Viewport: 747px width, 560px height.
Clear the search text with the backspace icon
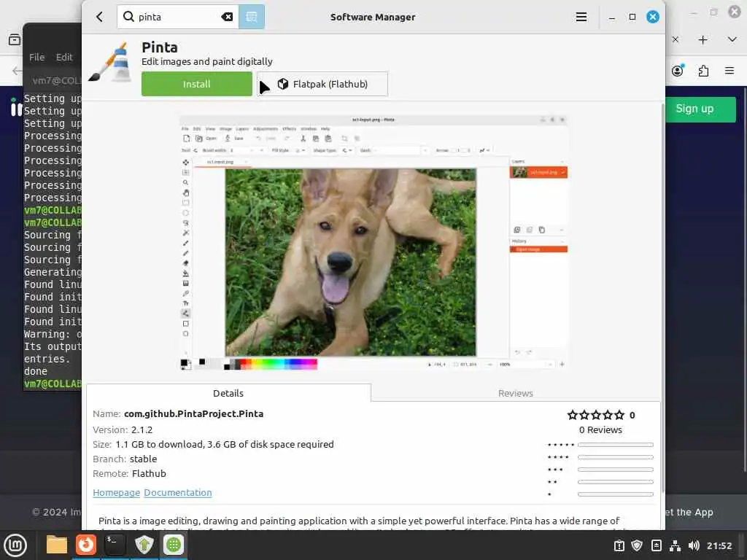228,17
